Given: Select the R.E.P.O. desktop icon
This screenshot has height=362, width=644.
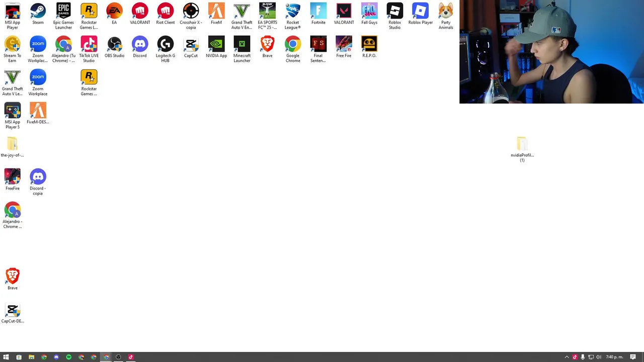Looking at the screenshot, I should 369,47.
